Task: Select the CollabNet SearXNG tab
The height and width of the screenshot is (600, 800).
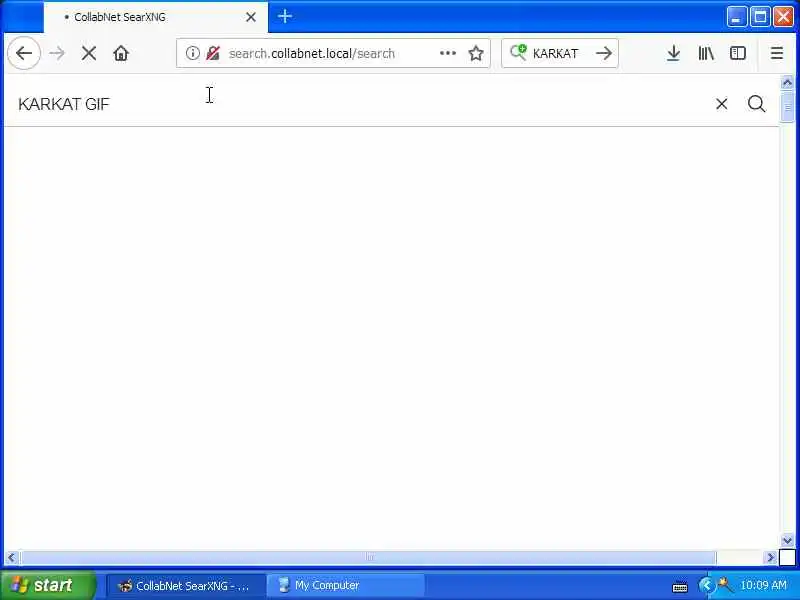Action: 156,17
